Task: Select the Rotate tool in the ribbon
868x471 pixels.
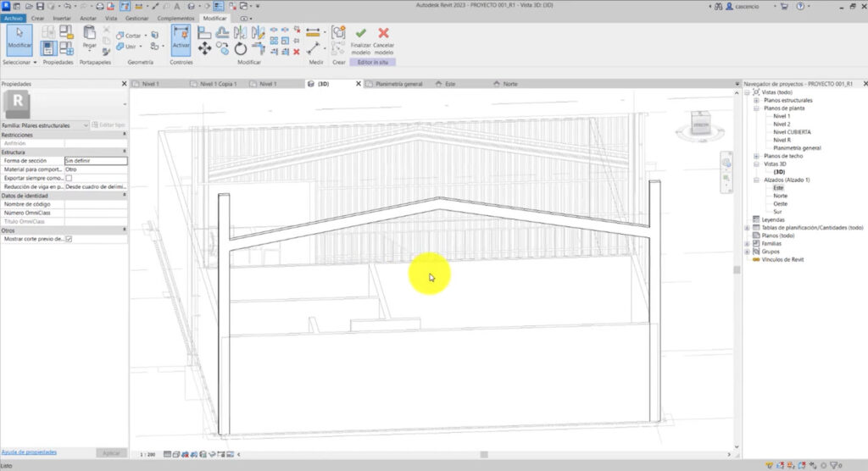Action: (241, 49)
